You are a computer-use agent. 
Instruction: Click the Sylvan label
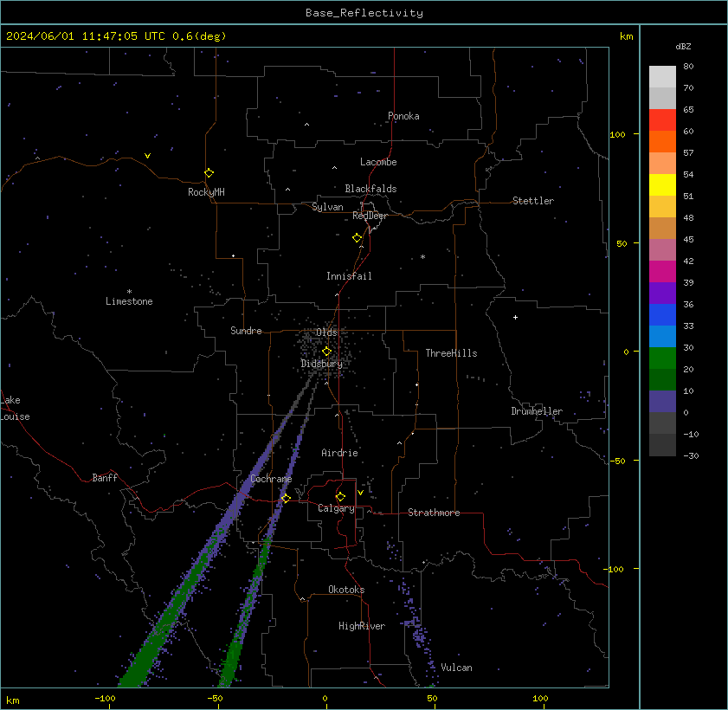pyautogui.click(x=327, y=207)
